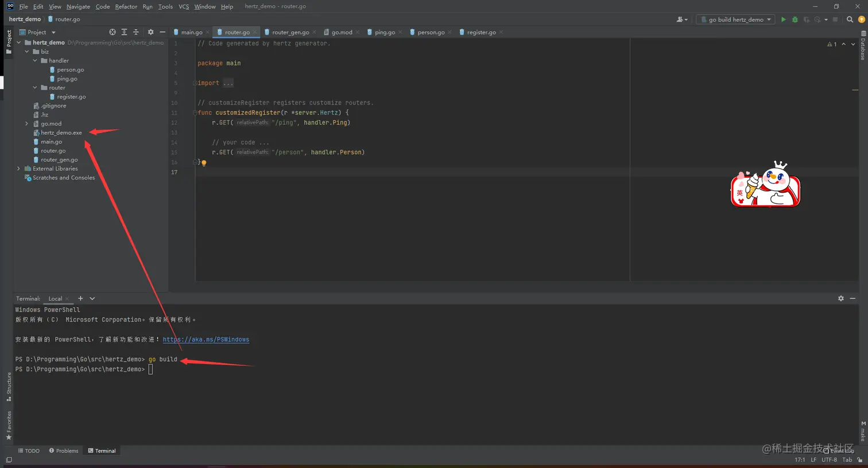Collapse the router folder
Image resolution: width=868 pixels, height=468 pixels.
coord(35,88)
